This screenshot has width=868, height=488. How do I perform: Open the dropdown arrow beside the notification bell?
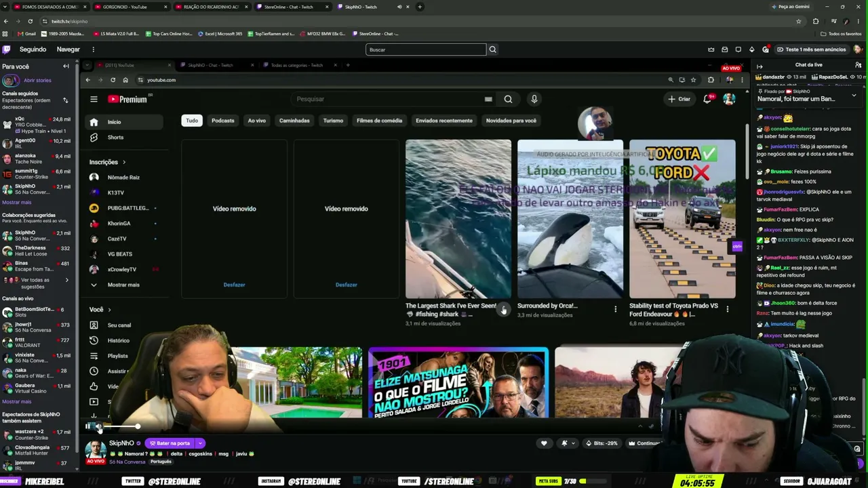point(573,443)
